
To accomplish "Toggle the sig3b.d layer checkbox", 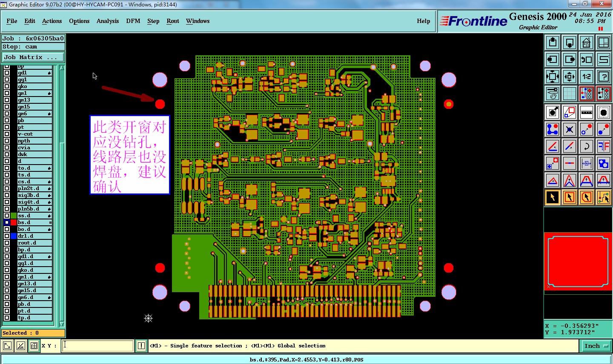I will click(x=7, y=195).
